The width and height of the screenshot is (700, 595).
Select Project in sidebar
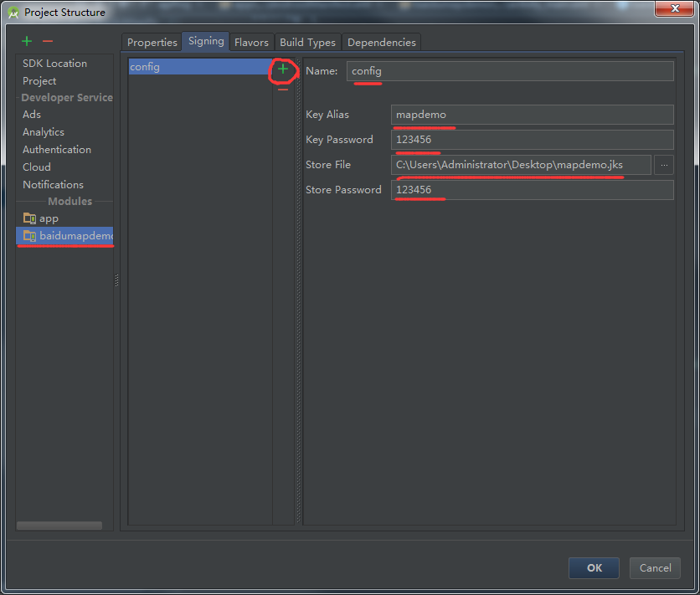pos(39,80)
